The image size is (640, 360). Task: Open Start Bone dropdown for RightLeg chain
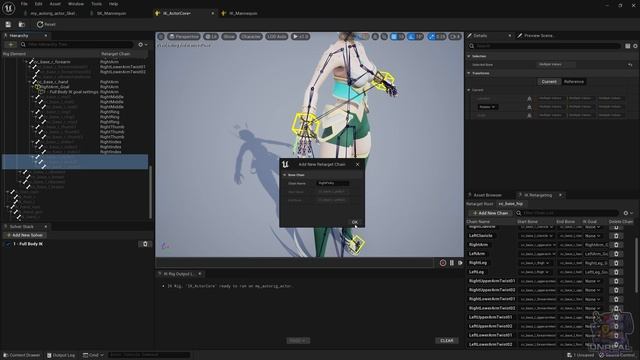pos(536,263)
